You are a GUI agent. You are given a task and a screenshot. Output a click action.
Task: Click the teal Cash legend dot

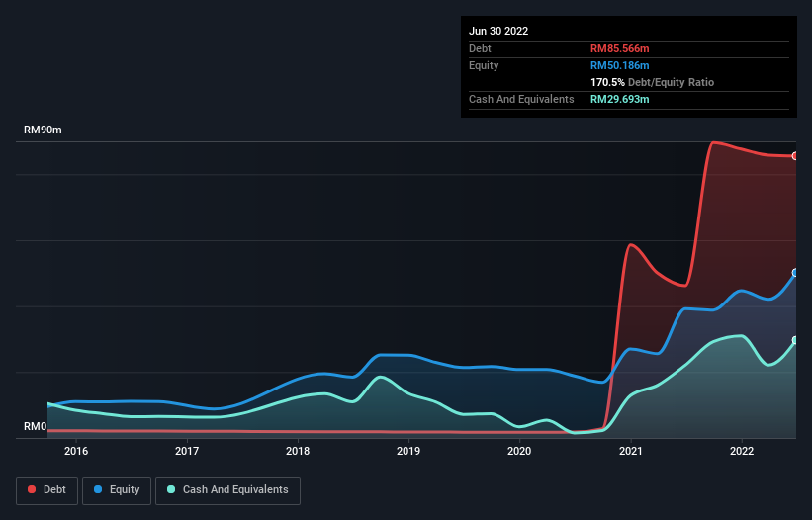pyautogui.click(x=171, y=489)
